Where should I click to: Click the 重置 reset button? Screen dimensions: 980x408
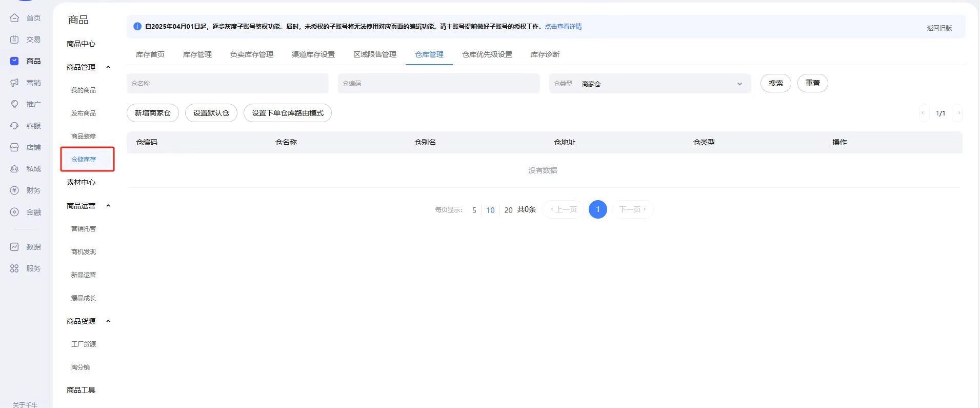pos(812,83)
